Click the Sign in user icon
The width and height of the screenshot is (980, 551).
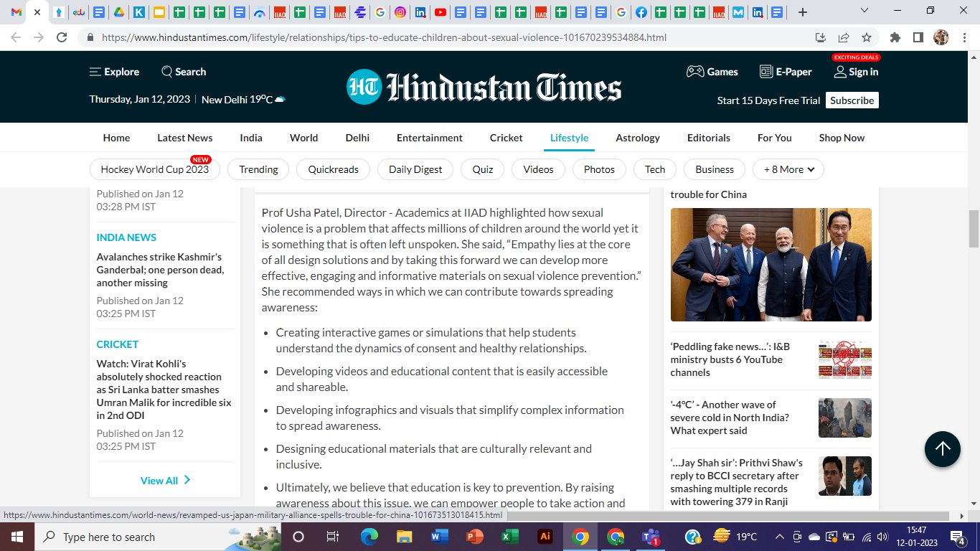tap(840, 72)
